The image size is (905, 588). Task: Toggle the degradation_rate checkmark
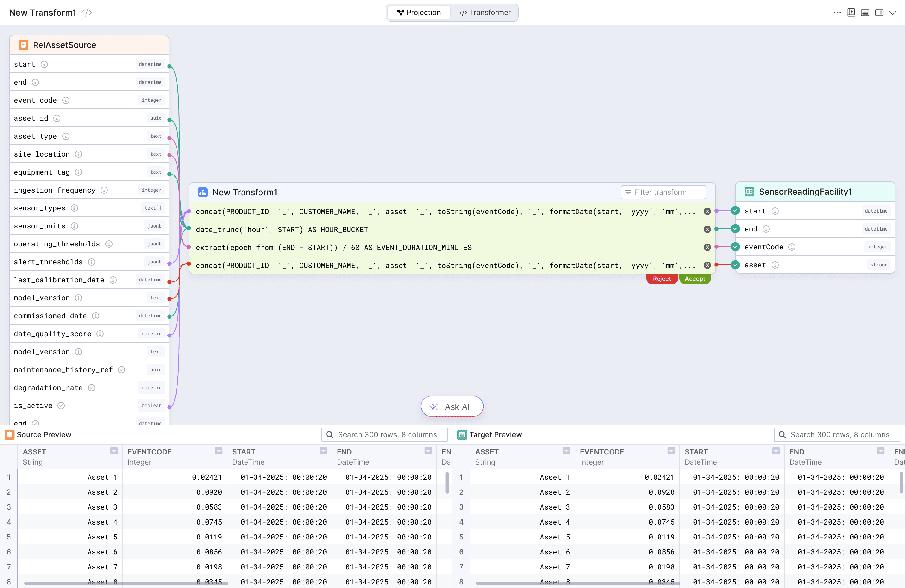coord(91,388)
